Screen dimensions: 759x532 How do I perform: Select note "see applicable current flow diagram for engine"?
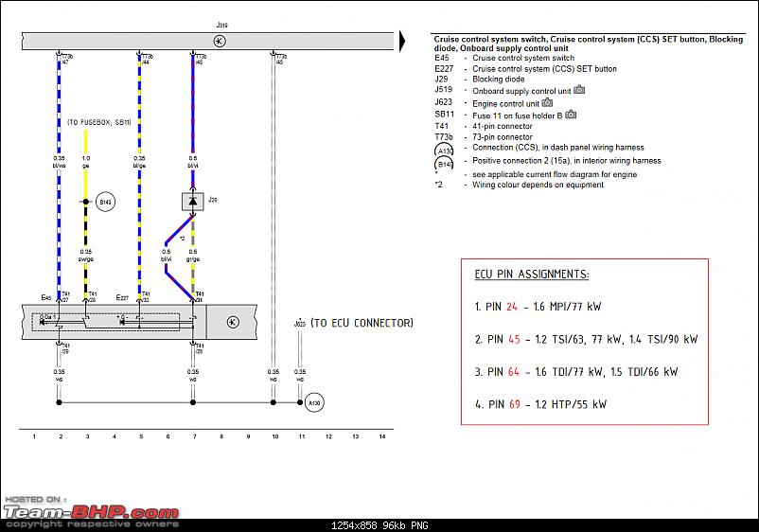(x=555, y=174)
